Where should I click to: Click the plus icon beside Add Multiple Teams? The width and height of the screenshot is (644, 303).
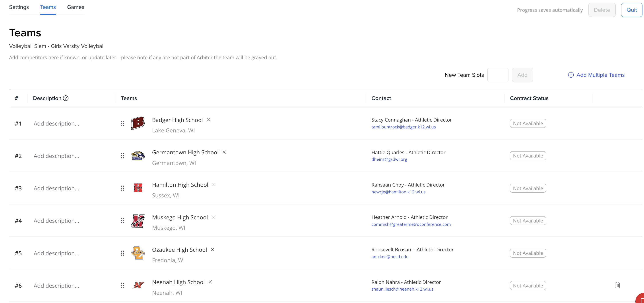pos(571,75)
